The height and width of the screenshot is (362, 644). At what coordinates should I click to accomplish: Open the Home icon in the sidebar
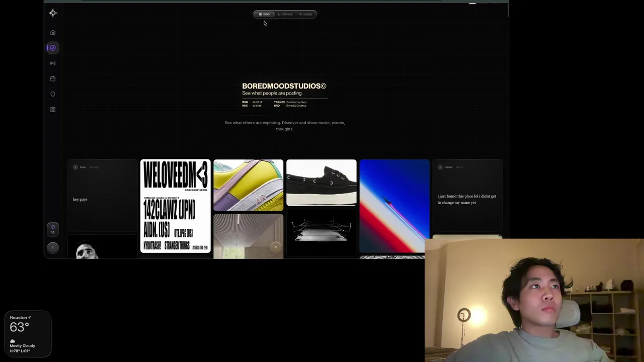click(53, 33)
